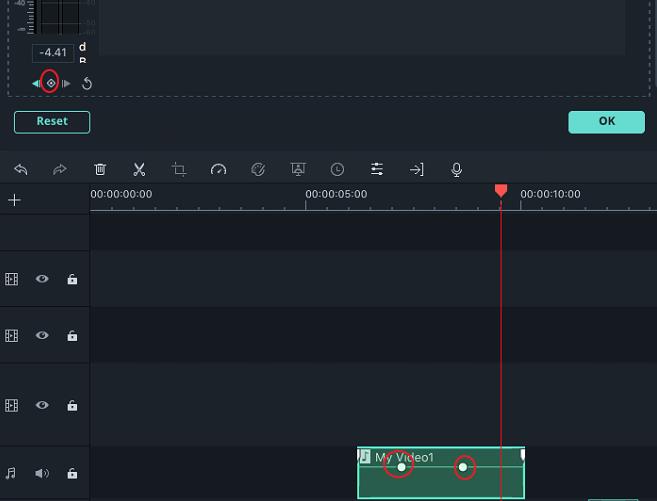Click the third video track film icon
Screen dimensions: 657x501
[11, 405]
